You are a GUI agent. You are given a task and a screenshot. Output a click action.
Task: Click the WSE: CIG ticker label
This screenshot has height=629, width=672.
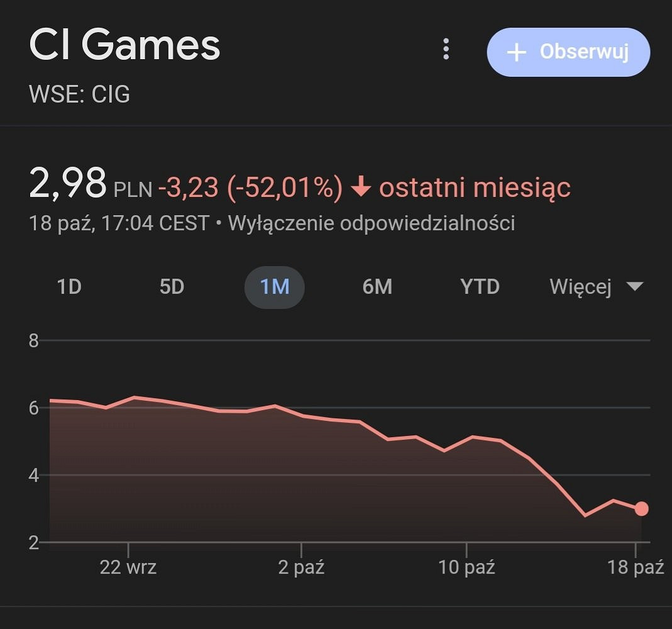pos(80,94)
